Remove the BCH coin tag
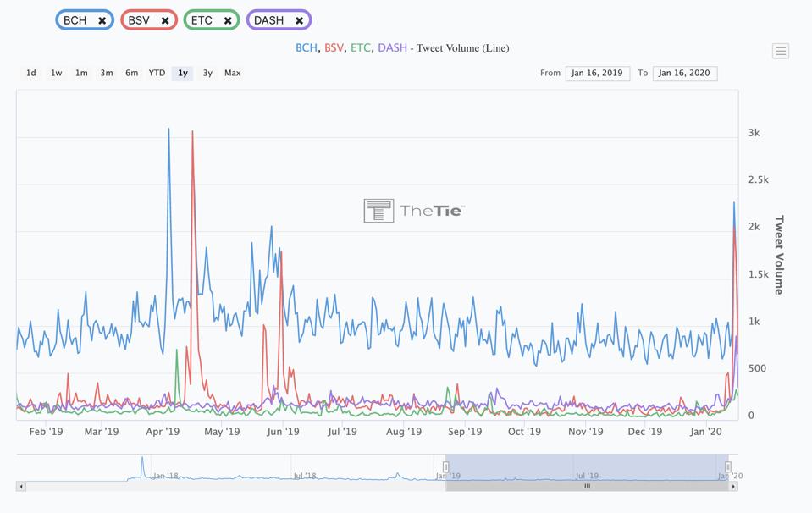 [x=102, y=20]
